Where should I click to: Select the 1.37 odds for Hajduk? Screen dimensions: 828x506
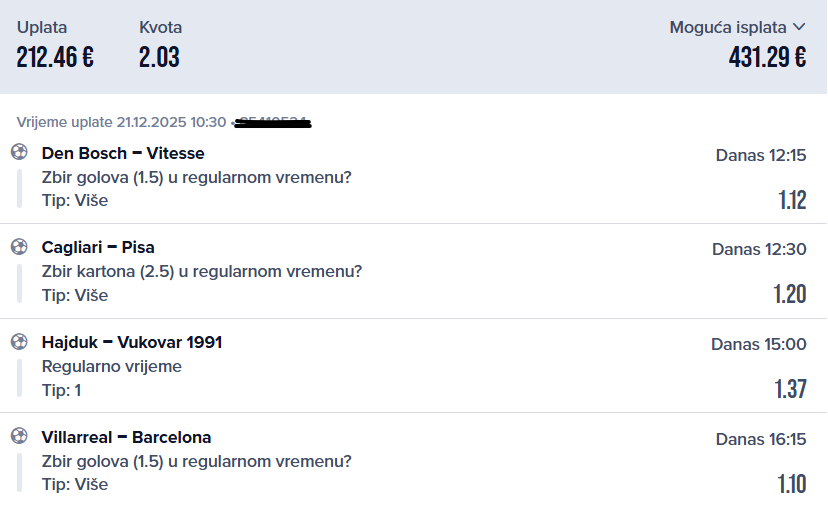click(x=790, y=389)
